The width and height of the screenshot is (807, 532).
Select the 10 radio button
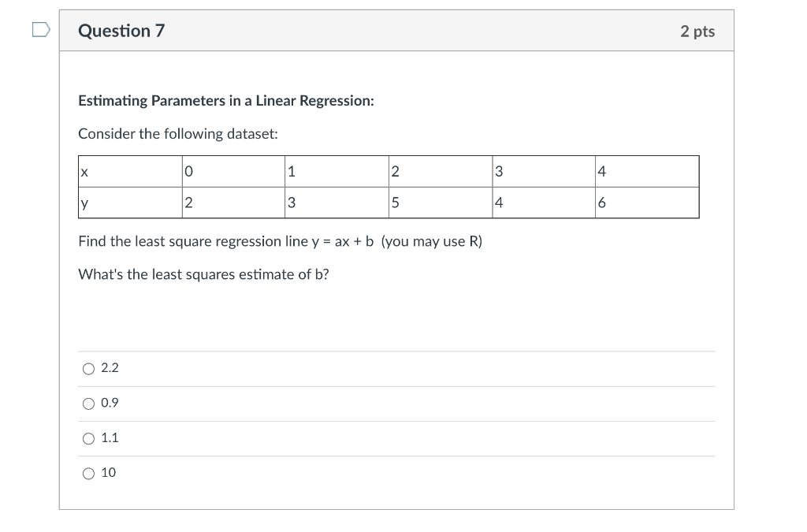point(88,473)
